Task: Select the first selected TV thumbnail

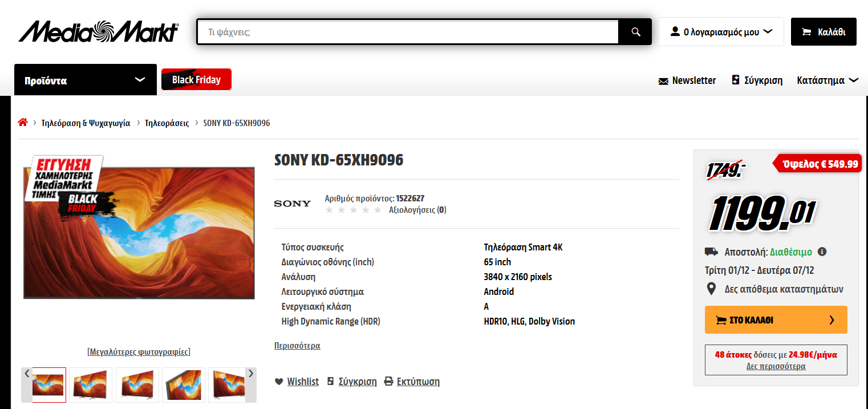Action: click(x=49, y=385)
